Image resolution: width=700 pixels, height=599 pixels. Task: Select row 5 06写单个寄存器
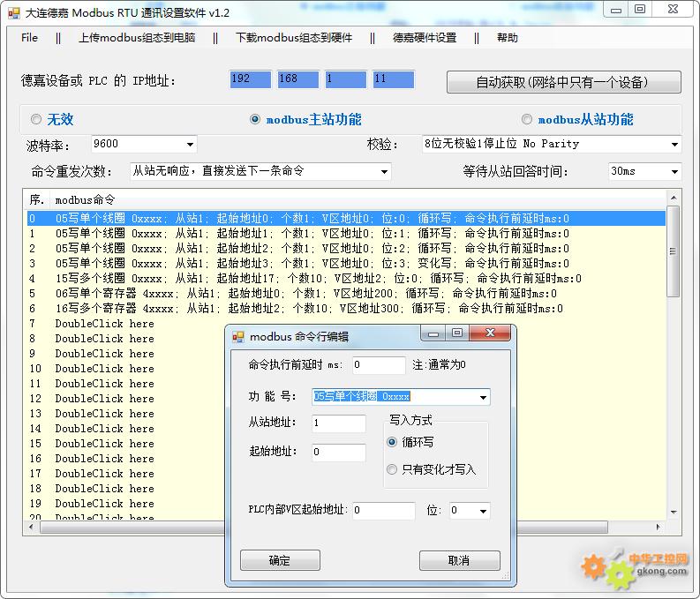click(346, 294)
